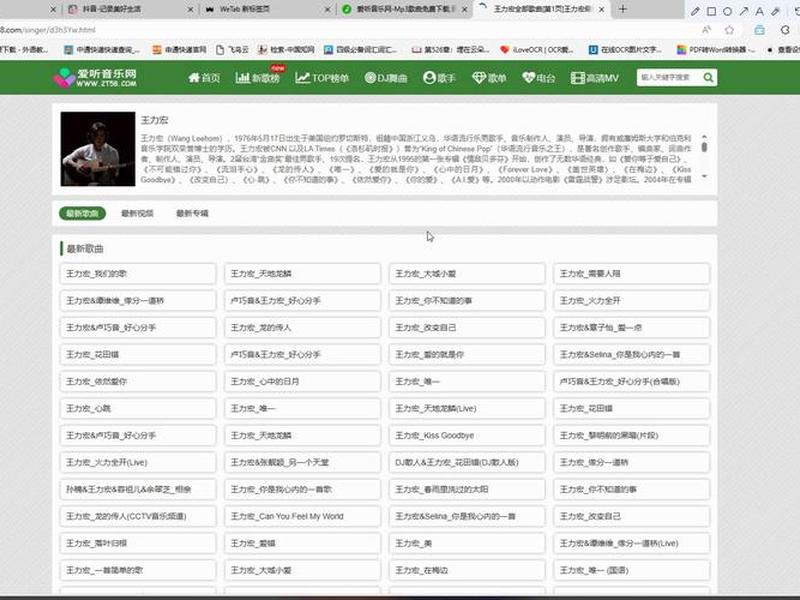
Task: Open TOP榜单 in navigation bar
Action: [322, 78]
